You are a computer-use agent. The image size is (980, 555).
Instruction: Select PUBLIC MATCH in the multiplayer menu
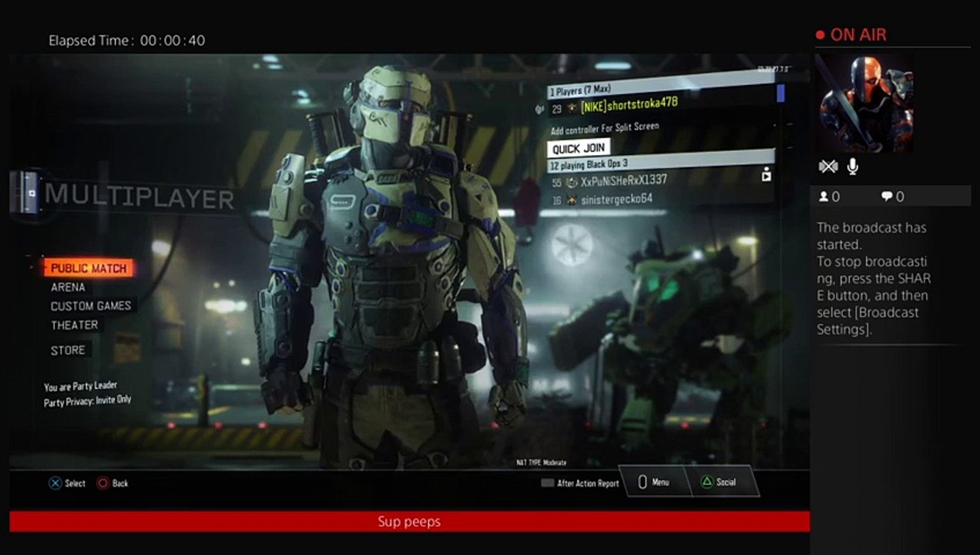pos(89,268)
